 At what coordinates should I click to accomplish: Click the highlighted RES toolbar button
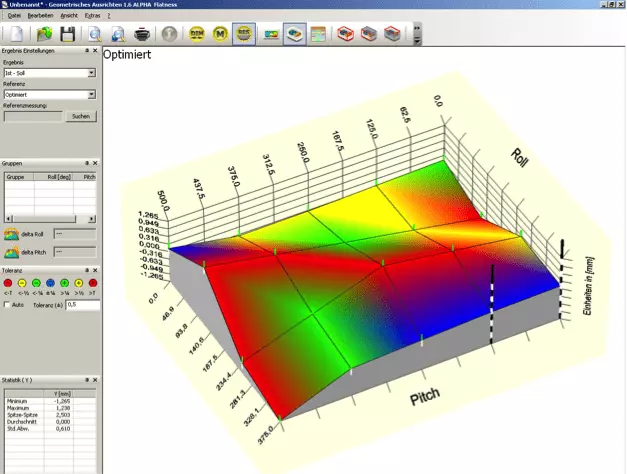pos(244,35)
